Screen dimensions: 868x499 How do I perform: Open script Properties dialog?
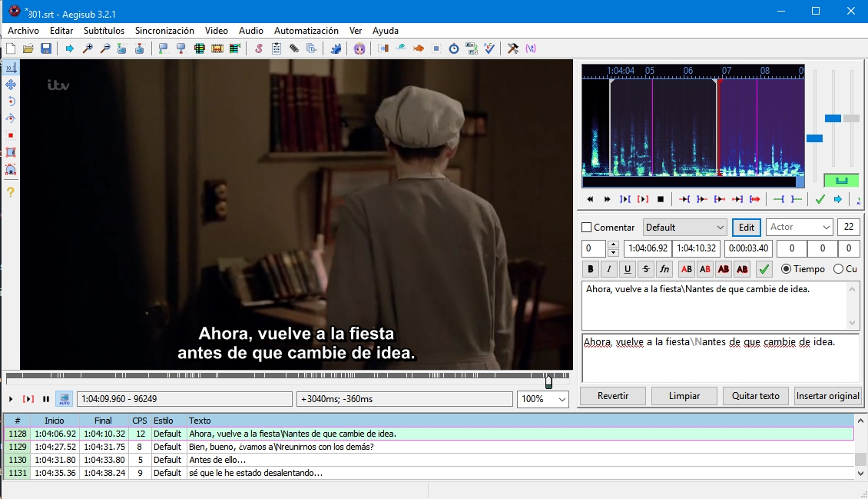coord(277,48)
